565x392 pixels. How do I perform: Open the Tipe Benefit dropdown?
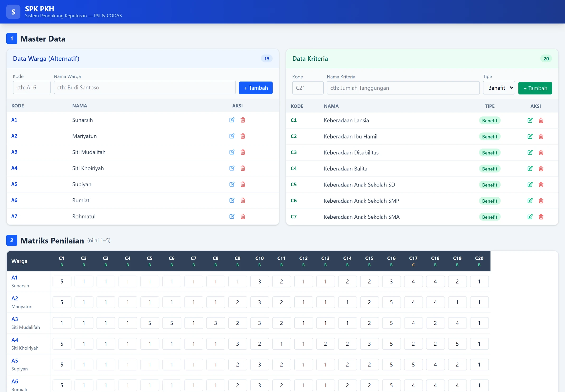pyautogui.click(x=499, y=88)
